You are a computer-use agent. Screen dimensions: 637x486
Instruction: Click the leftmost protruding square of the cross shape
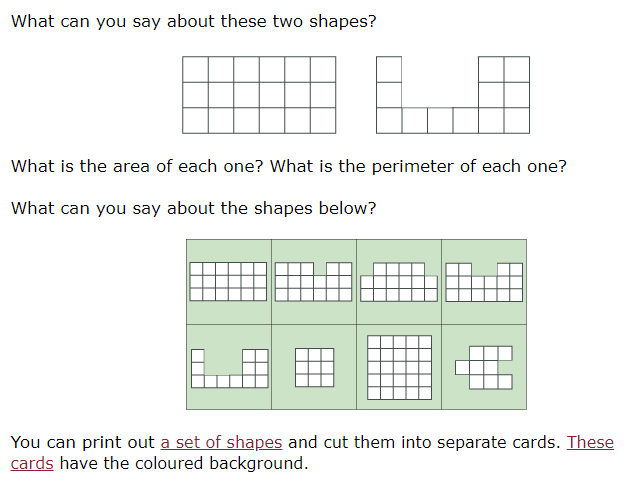[x=462, y=367]
